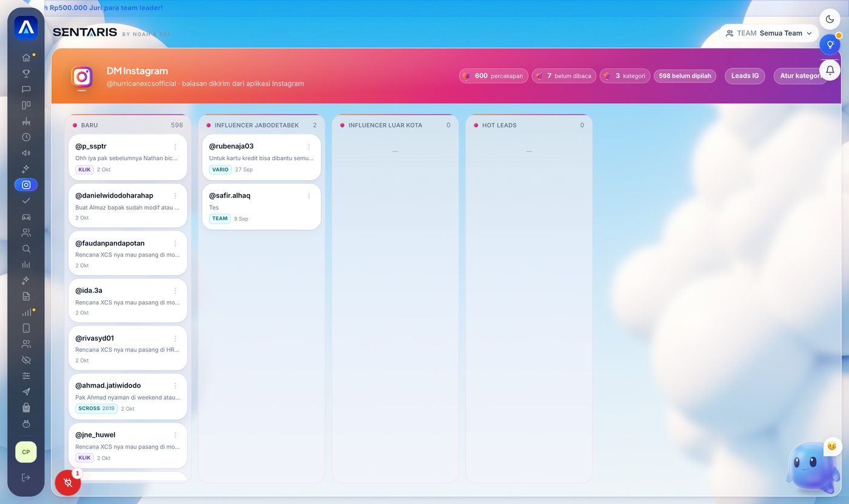Click the 7 belum dibaca pill
Viewport: 849px width, 504px height.
click(564, 76)
